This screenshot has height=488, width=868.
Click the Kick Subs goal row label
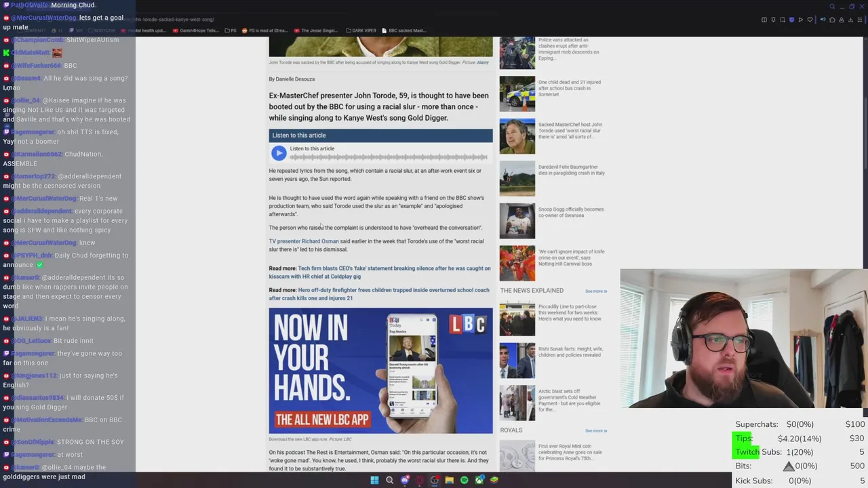[x=754, y=481]
